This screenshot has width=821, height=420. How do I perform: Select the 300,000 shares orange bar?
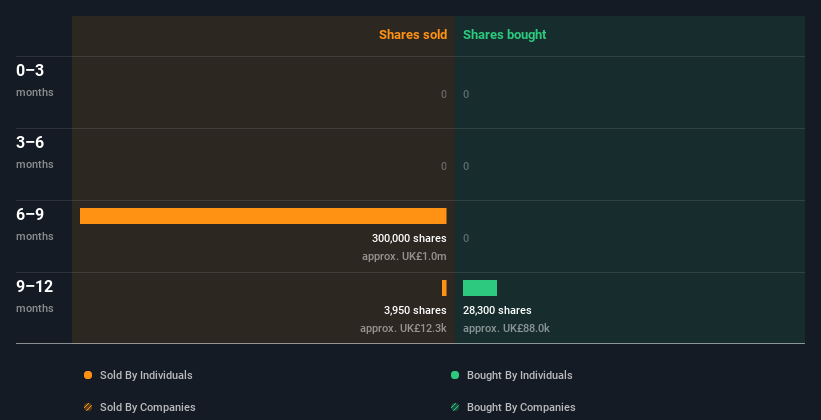click(x=263, y=216)
